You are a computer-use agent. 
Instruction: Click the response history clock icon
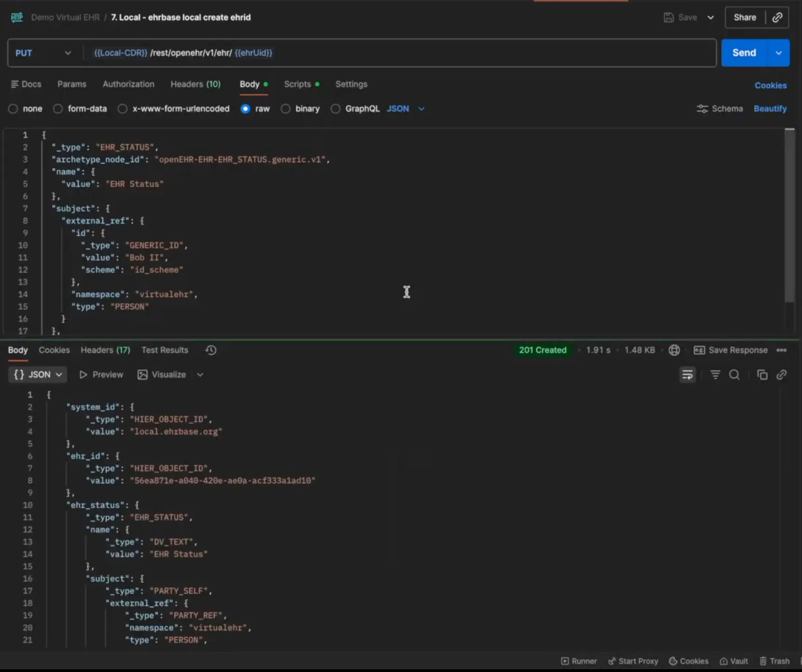(211, 350)
